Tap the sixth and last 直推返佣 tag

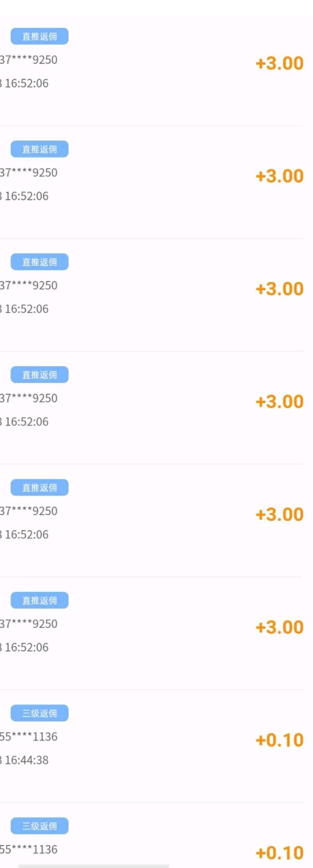(x=39, y=600)
